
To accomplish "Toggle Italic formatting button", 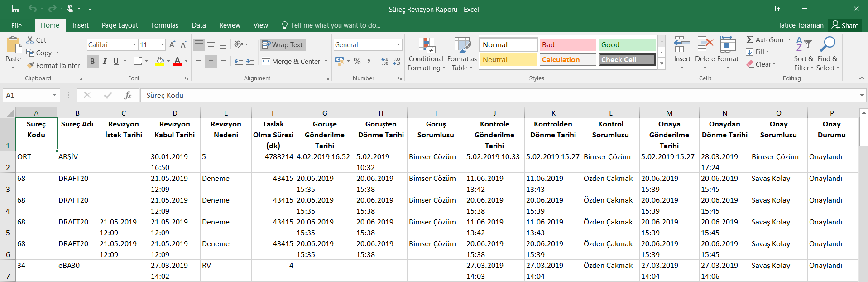I will point(105,61).
